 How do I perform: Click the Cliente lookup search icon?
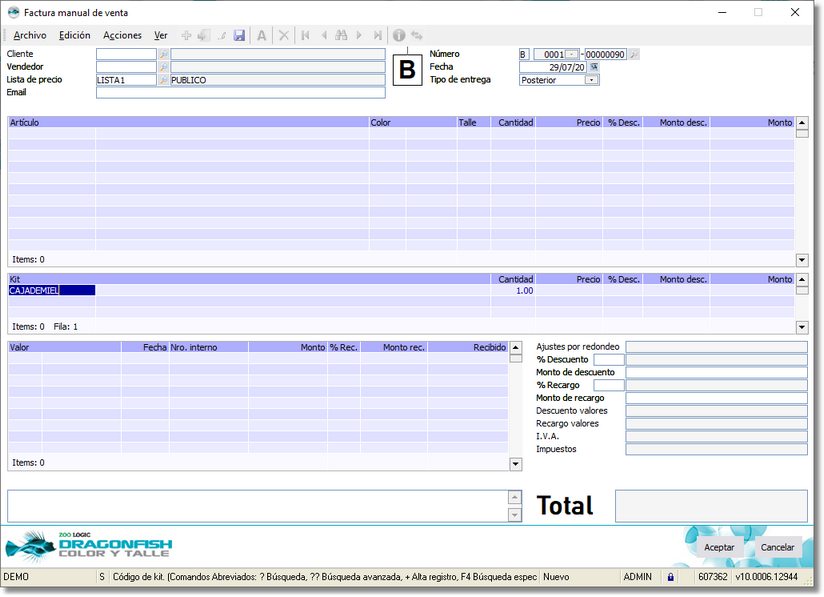(164, 54)
